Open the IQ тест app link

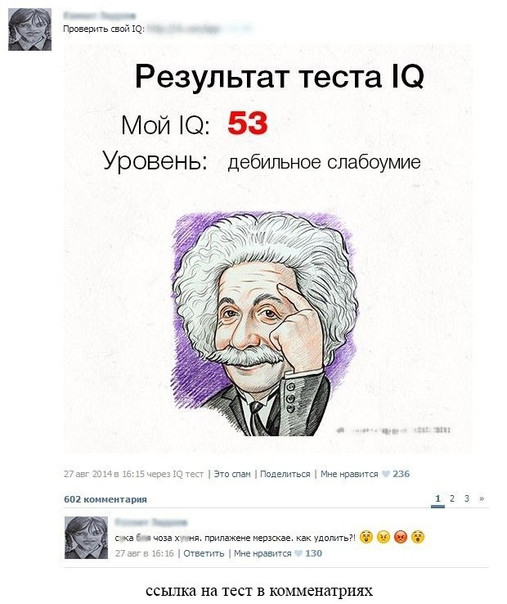[x=188, y=474]
